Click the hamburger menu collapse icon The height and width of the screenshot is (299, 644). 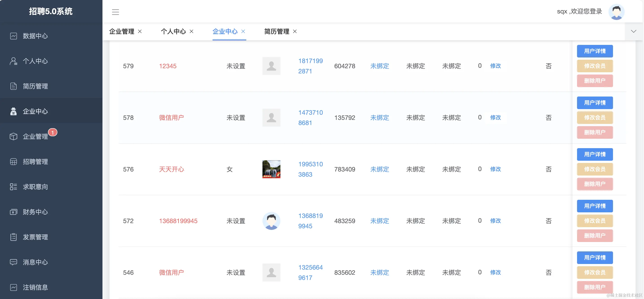point(115,12)
